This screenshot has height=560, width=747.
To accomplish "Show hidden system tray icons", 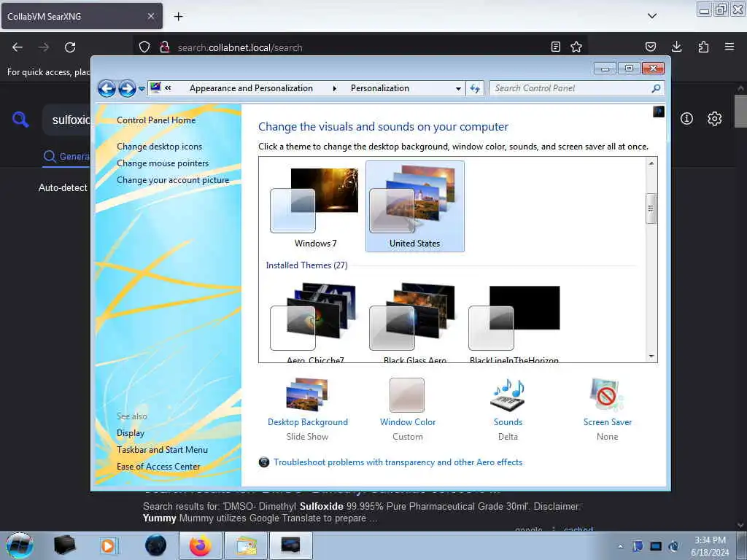I will point(620,546).
